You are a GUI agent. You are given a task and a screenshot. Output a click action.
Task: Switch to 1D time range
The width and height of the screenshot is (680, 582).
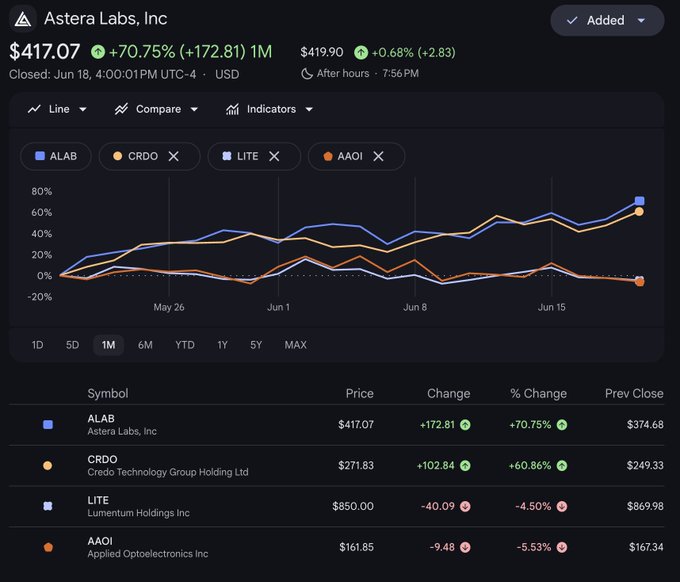tap(37, 345)
